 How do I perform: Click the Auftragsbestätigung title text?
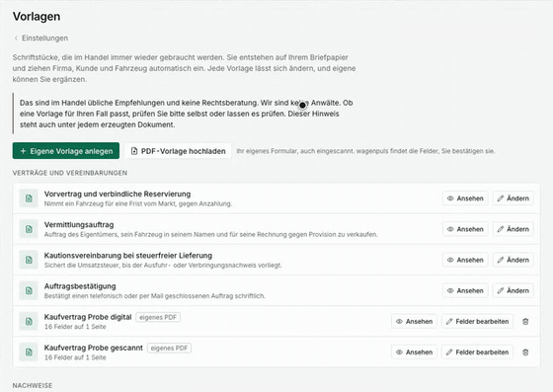pos(80,286)
